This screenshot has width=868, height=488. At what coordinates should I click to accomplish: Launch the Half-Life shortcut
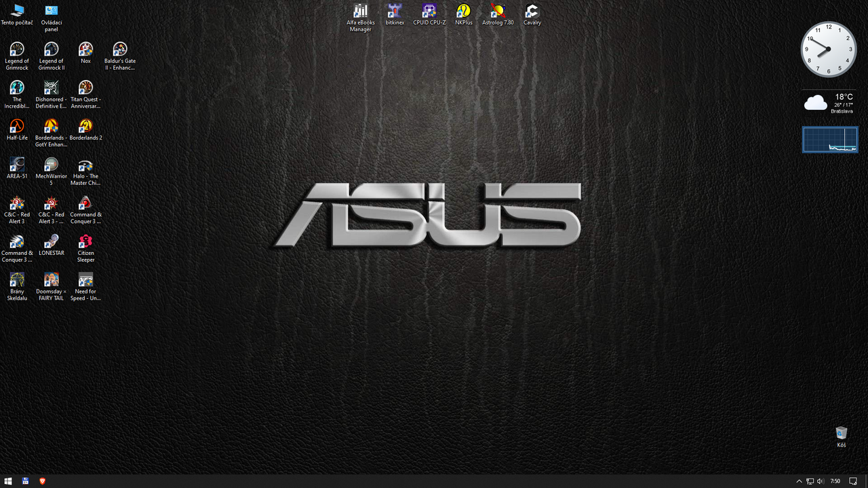point(17,130)
